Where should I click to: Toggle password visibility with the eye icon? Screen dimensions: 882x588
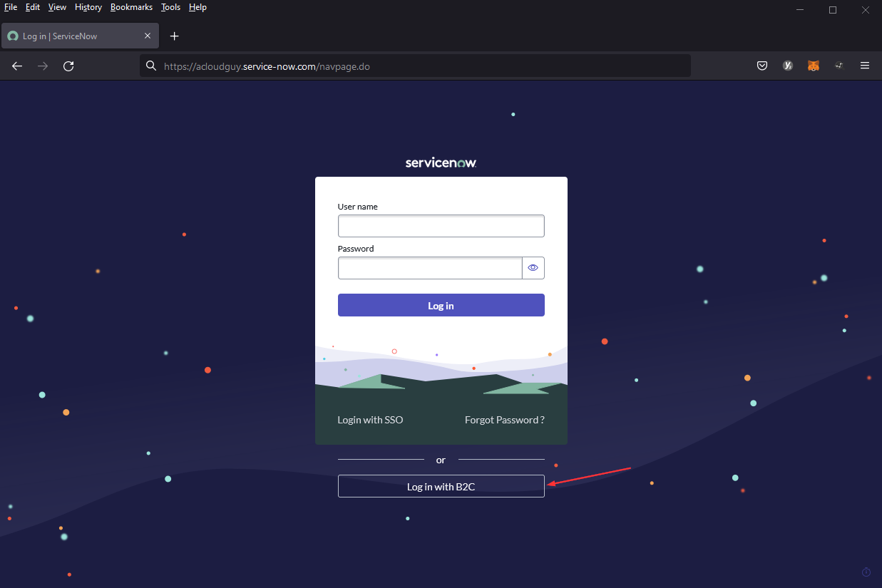(533, 267)
